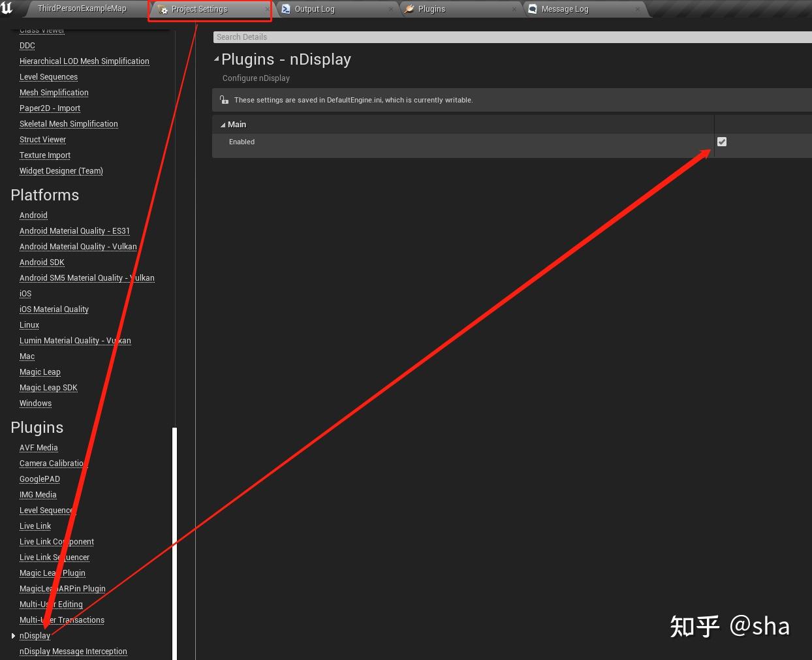
Task: Open Android Material Quality - Vulkan settings
Action: (78, 247)
